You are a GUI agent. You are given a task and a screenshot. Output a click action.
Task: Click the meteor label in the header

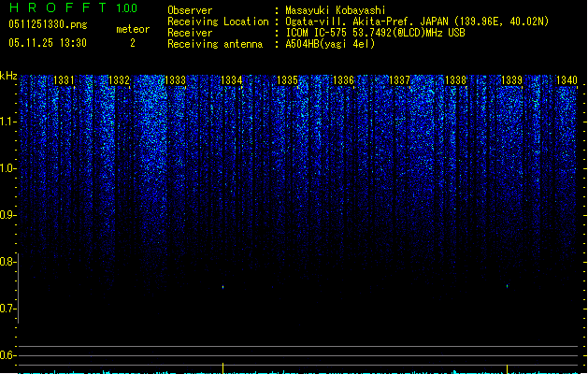coord(133,29)
